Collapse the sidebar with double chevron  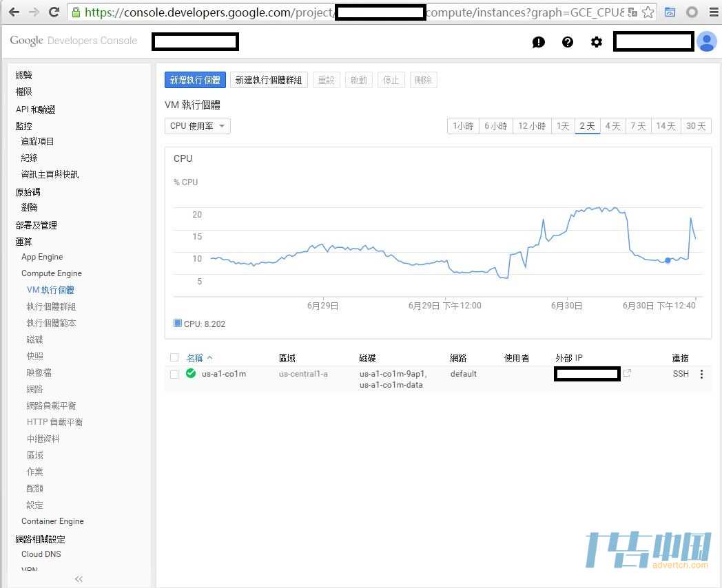[79, 579]
